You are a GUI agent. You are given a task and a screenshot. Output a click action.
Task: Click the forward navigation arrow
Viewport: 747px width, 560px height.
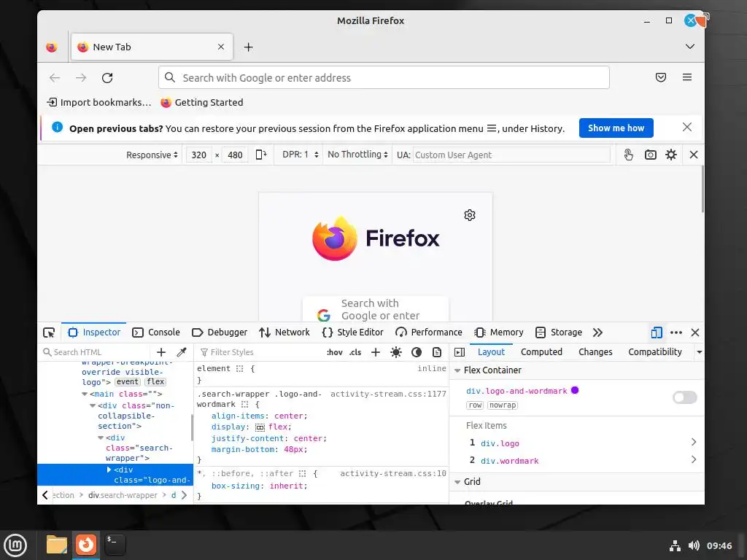click(81, 77)
